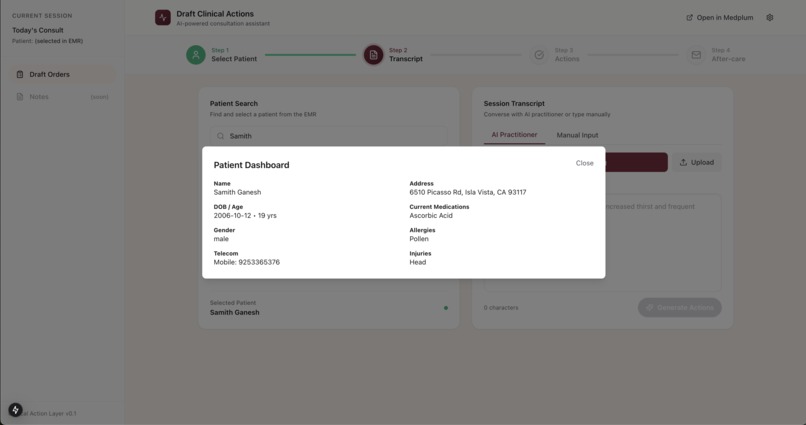This screenshot has height=425, width=806.
Task: Click the 0 characters counter
Action: [x=501, y=308]
